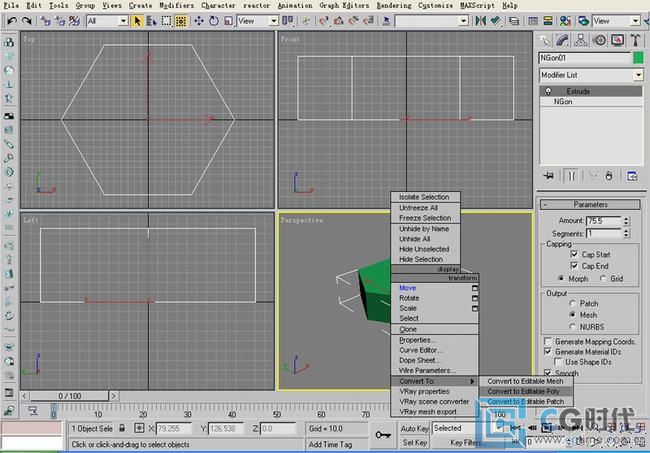The image size is (650, 453).
Task: Open the Select by Name tool
Action: [151, 21]
